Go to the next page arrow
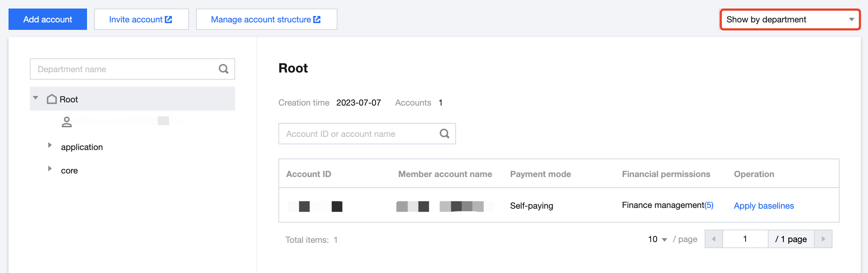This screenshot has height=273, width=868. (x=823, y=239)
